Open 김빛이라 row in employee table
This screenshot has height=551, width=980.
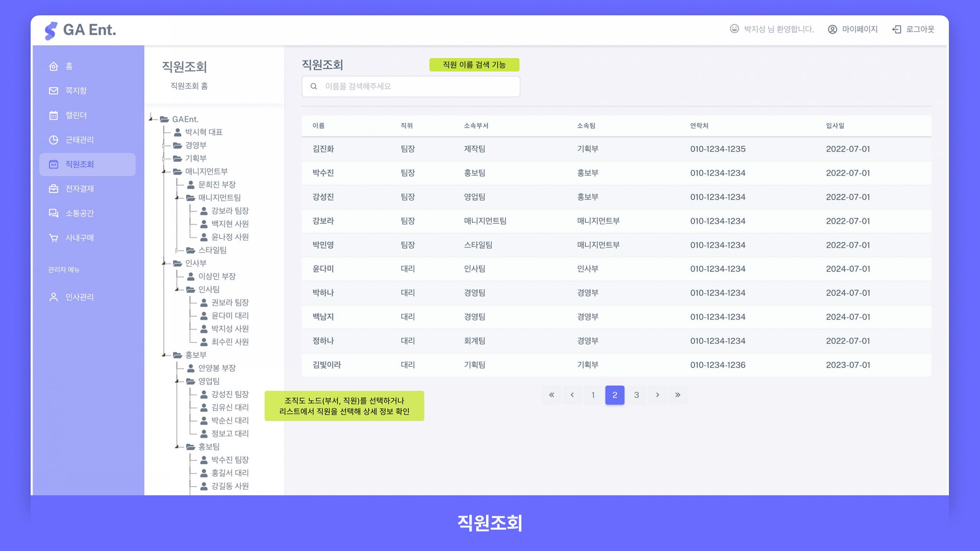click(x=616, y=365)
